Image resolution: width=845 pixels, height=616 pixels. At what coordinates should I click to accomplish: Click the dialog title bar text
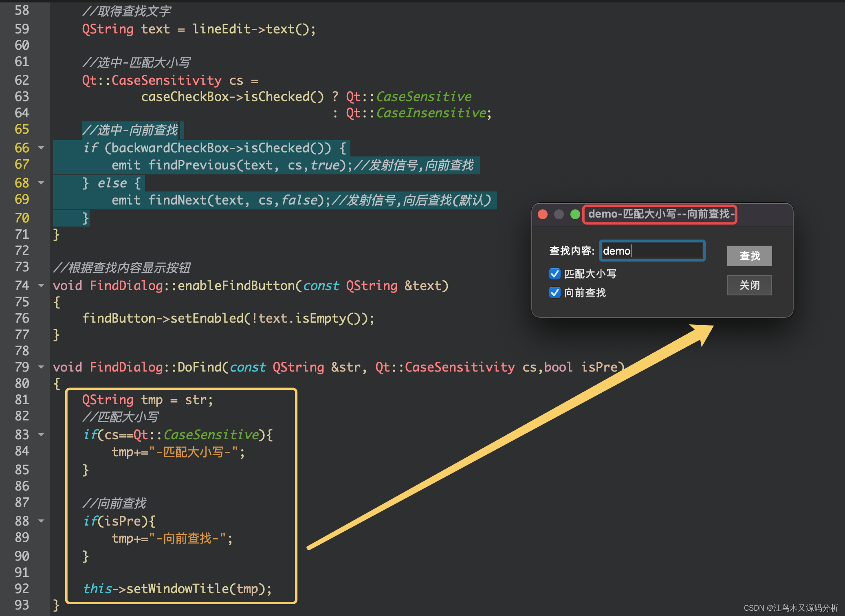[660, 214]
